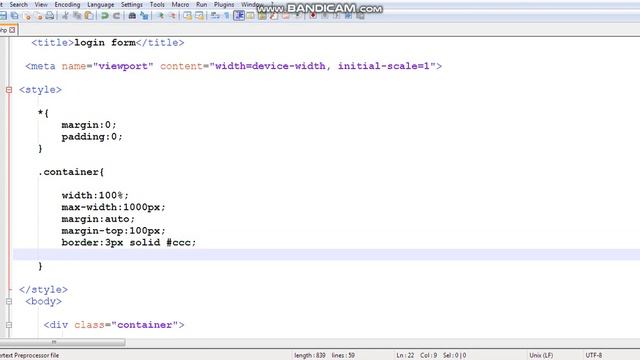Click the red Record Macro icon
Image resolution: width=640 pixels, height=360 pixels.
pyautogui.click(x=313, y=16)
